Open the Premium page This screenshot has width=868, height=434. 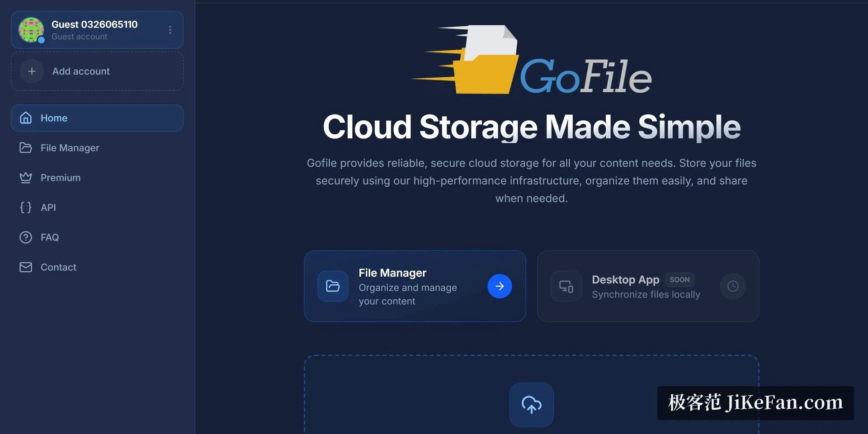[97, 178]
